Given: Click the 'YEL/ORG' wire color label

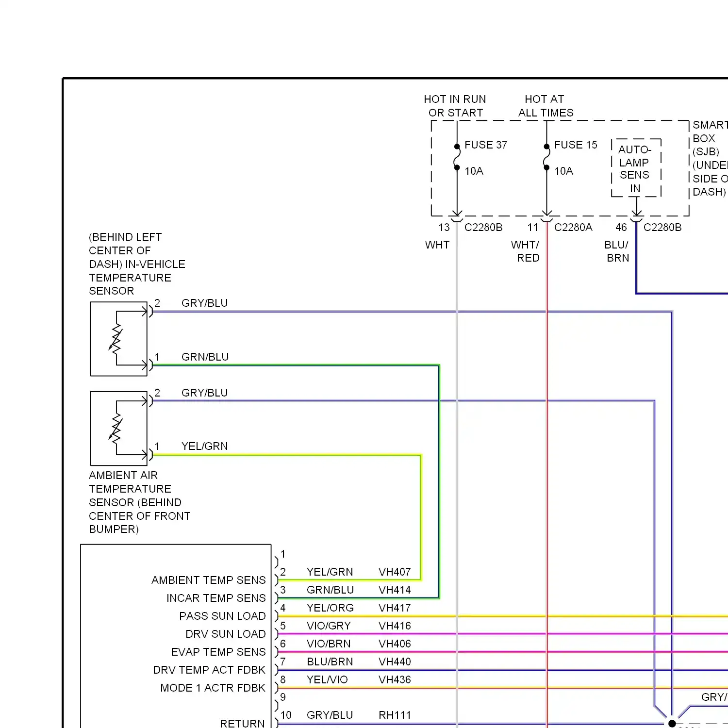Looking at the screenshot, I should pos(330,608).
